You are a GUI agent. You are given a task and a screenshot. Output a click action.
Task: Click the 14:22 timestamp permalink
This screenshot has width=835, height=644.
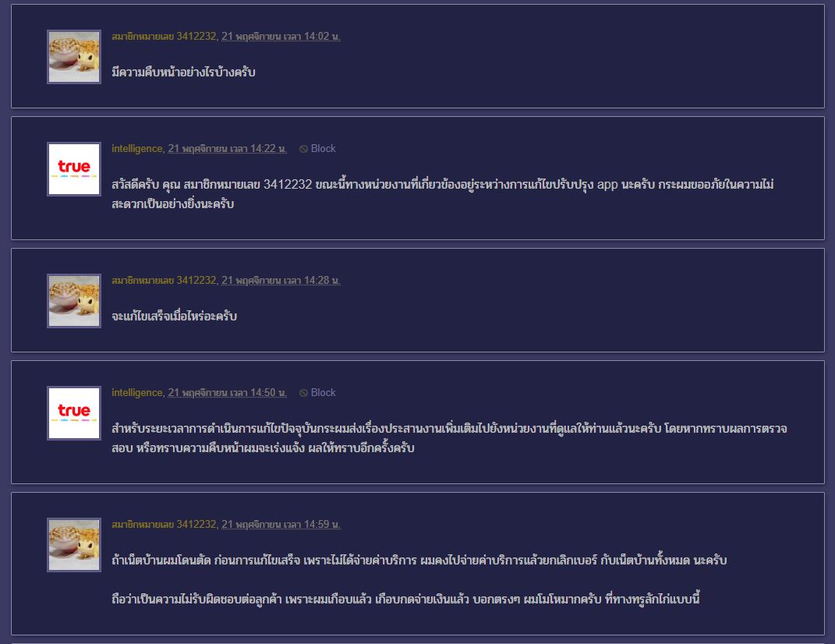click(x=228, y=149)
